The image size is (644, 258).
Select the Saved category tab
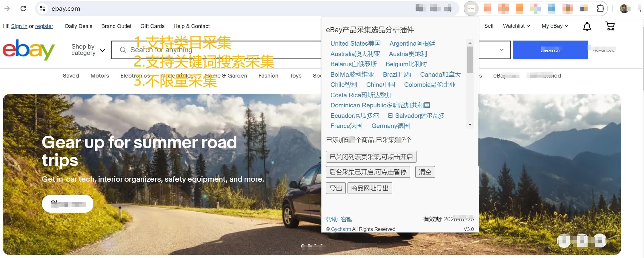click(71, 76)
